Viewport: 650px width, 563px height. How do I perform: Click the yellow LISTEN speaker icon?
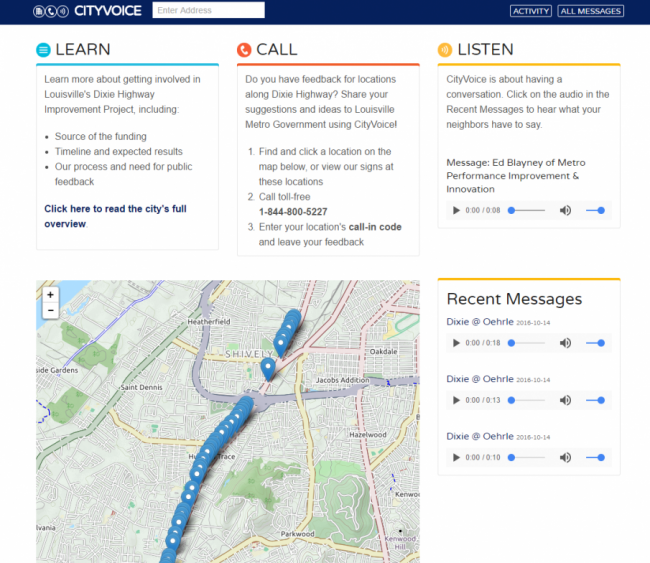click(445, 50)
